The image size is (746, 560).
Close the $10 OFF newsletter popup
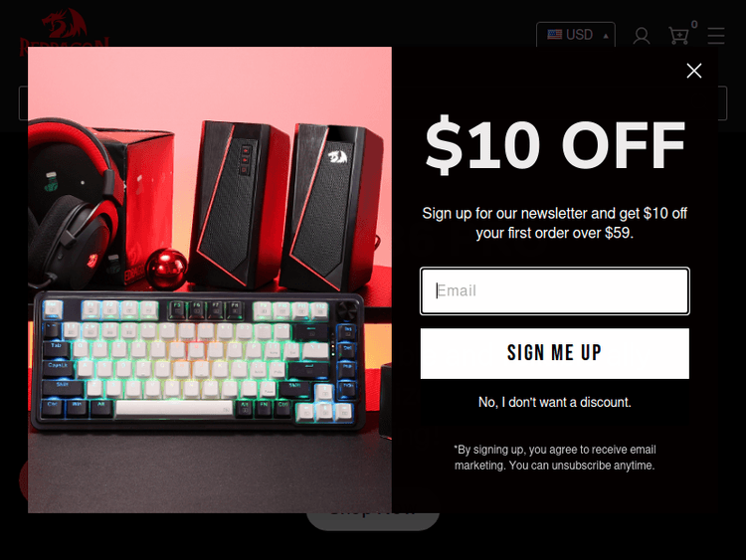693,71
